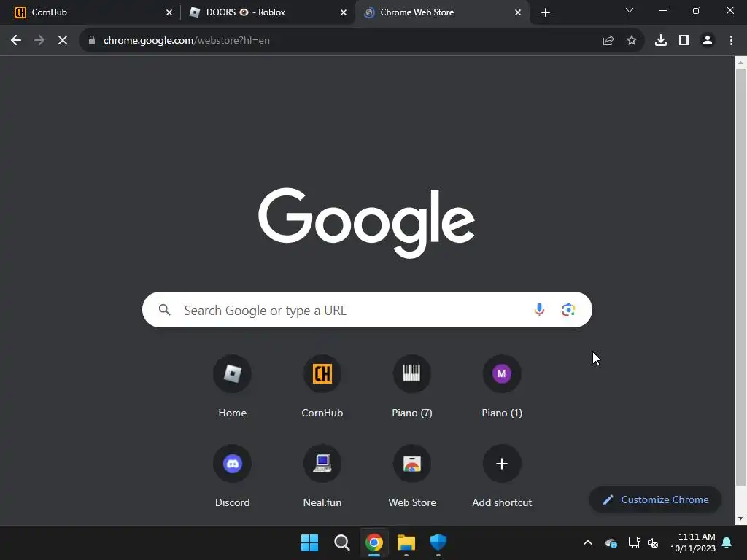This screenshot has width=747, height=560.
Task: Click the scrollbar up arrow
Action: point(740,63)
